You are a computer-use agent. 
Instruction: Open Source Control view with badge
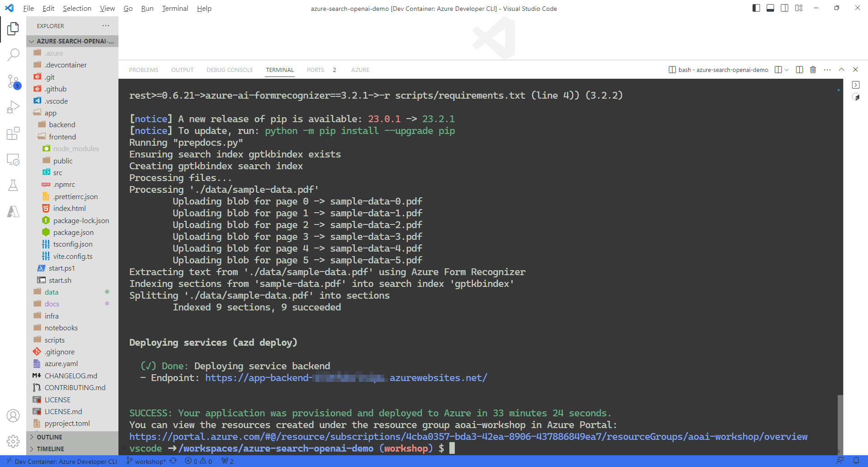click(x=13, y=81)
